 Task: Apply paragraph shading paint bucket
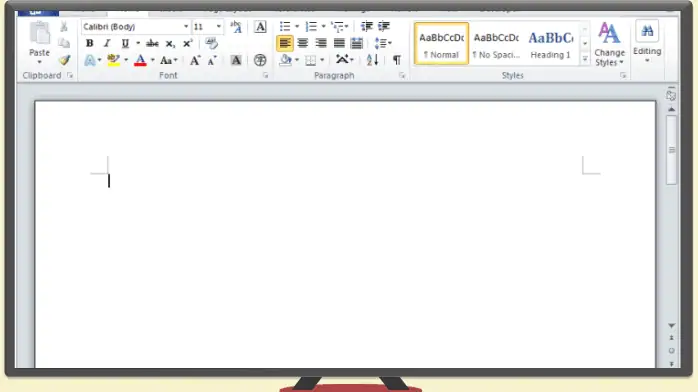point(286,60)
